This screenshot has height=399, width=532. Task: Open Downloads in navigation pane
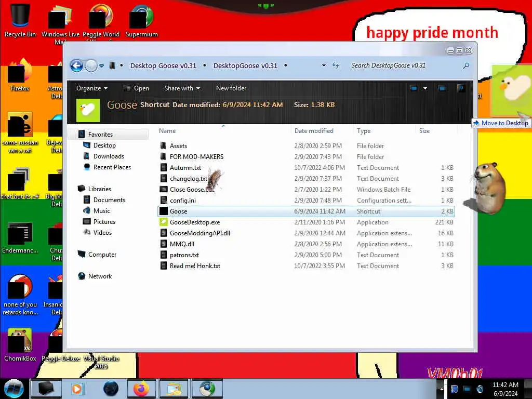[x=109, y=156]
